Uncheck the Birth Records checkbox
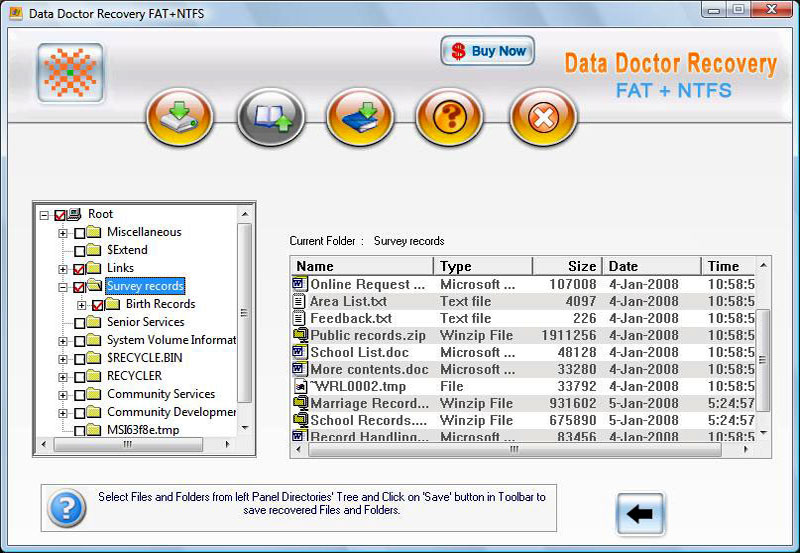800x553 pixels. coord(98,305)
